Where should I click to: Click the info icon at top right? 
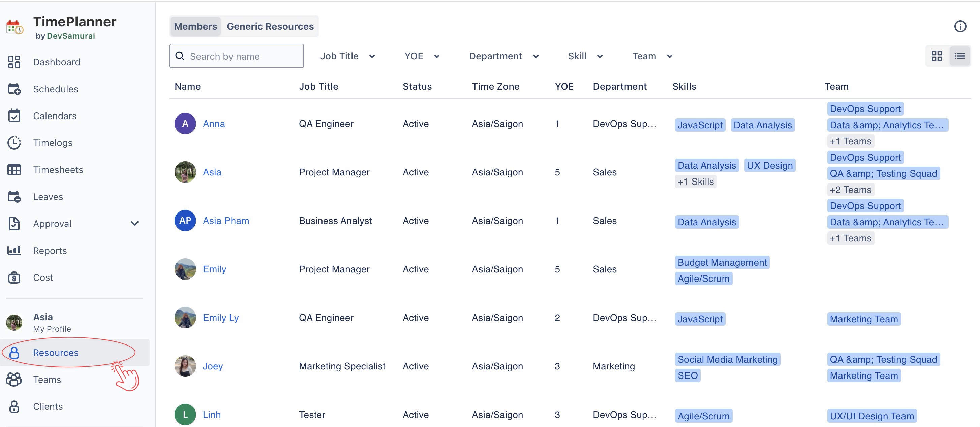click(x=960, y=26)
